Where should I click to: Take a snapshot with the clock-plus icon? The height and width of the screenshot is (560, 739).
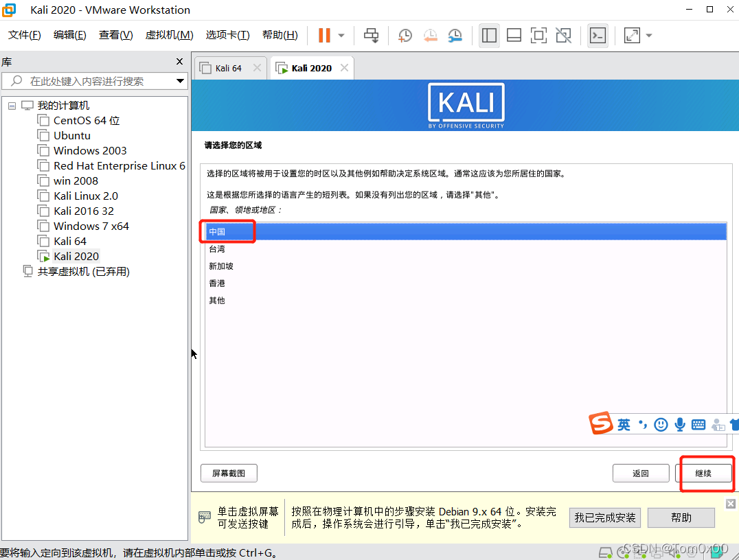(405, 35)
